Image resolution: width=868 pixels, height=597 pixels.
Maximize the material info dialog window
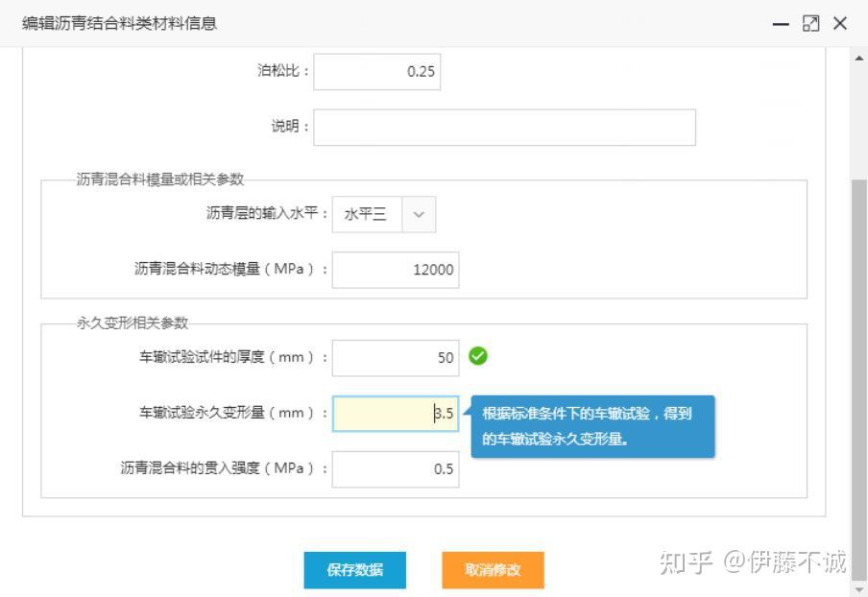[811, 23]
